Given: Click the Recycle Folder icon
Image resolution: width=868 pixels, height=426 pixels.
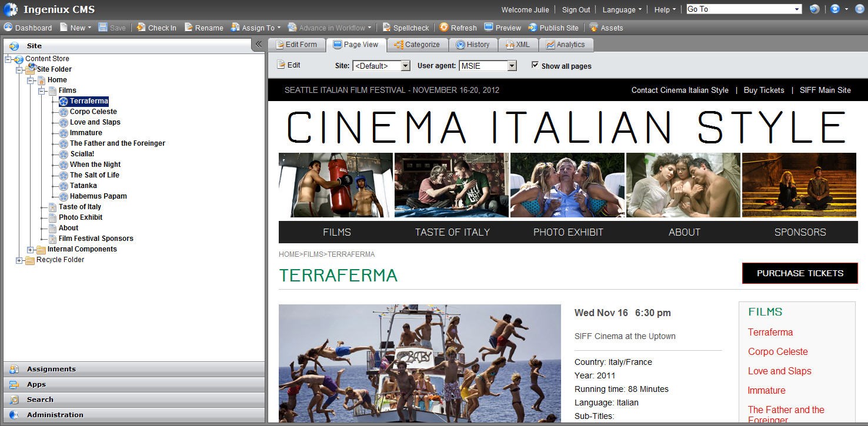Looking at the screenshot, I should pos(30,260).
